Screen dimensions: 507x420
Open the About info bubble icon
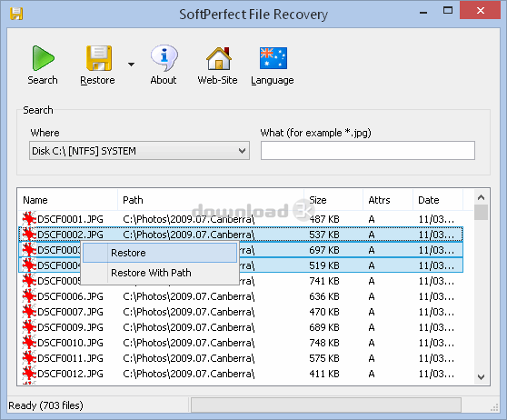click(x=164, y=58)
